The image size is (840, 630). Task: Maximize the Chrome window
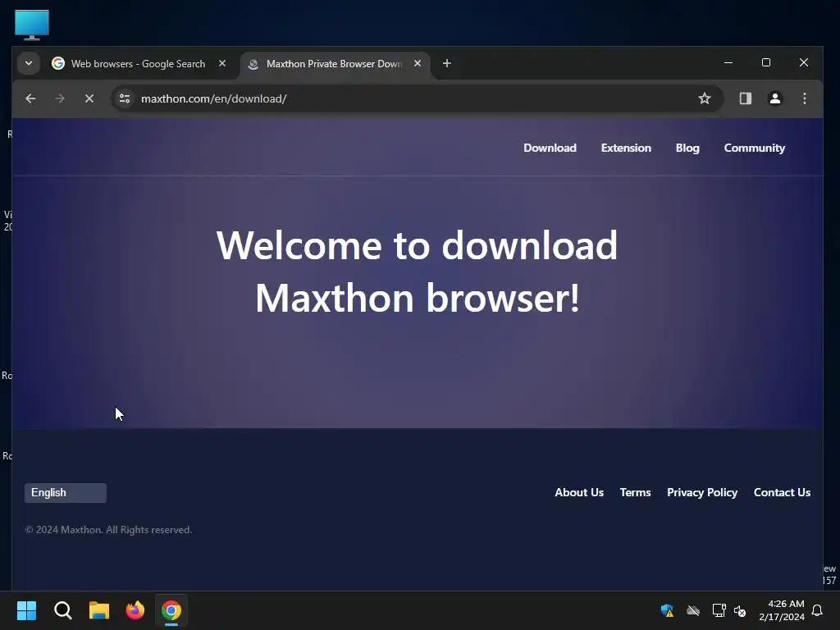766,62
